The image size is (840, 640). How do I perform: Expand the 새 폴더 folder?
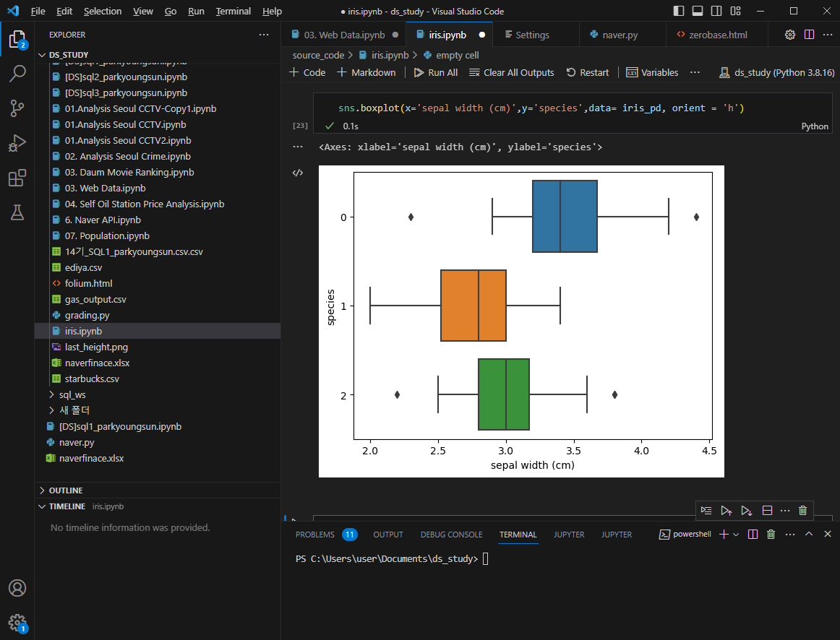74,410
